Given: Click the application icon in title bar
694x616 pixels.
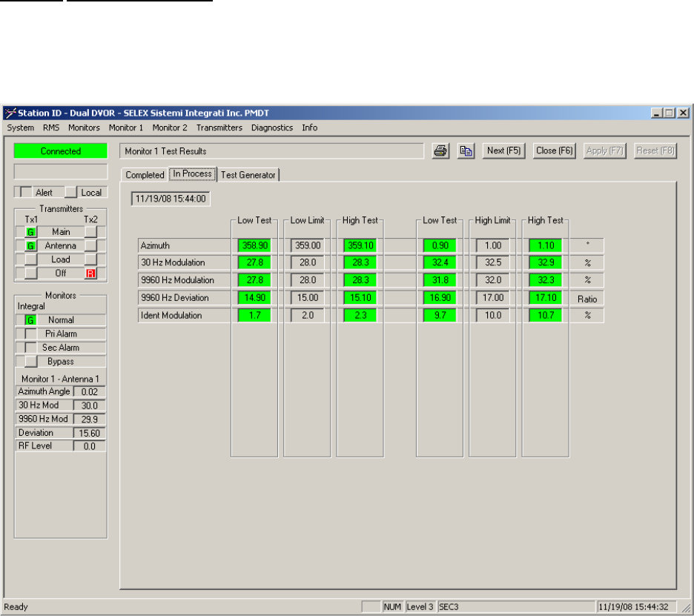Looking at the screenshot, I should point(10,113).
